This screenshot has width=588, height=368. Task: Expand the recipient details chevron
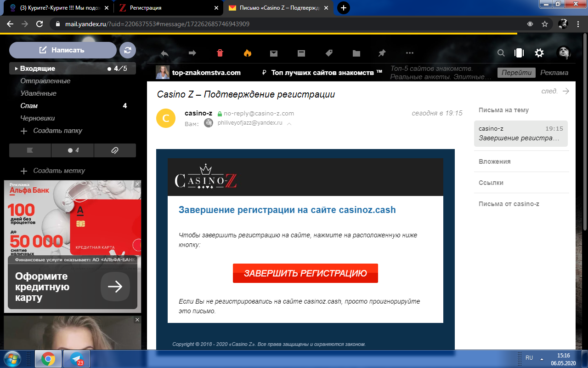289,123
